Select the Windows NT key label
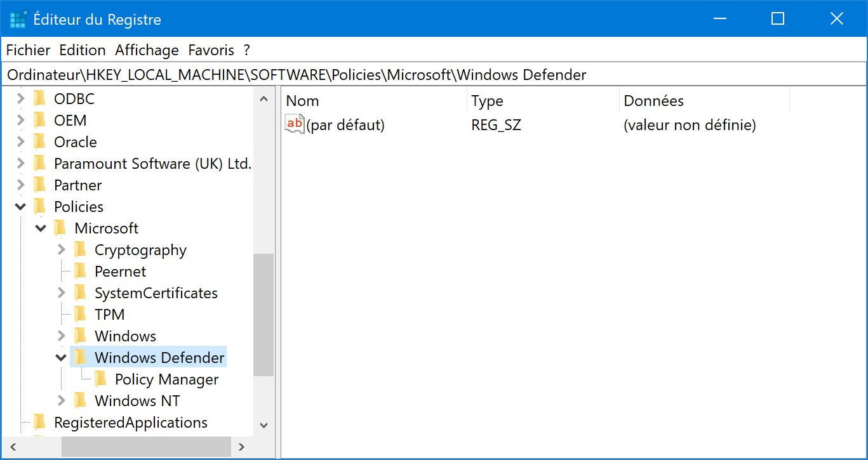Screen dimensions: 868x460 point(137,401)
